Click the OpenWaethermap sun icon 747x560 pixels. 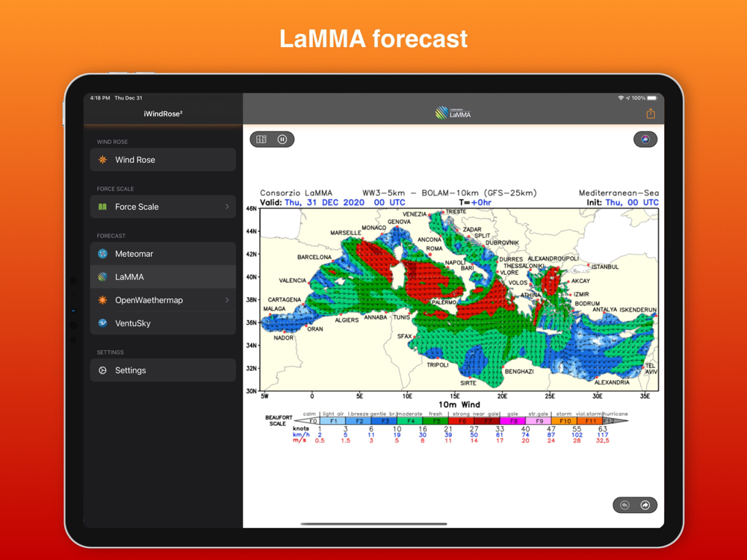[102, 300]
